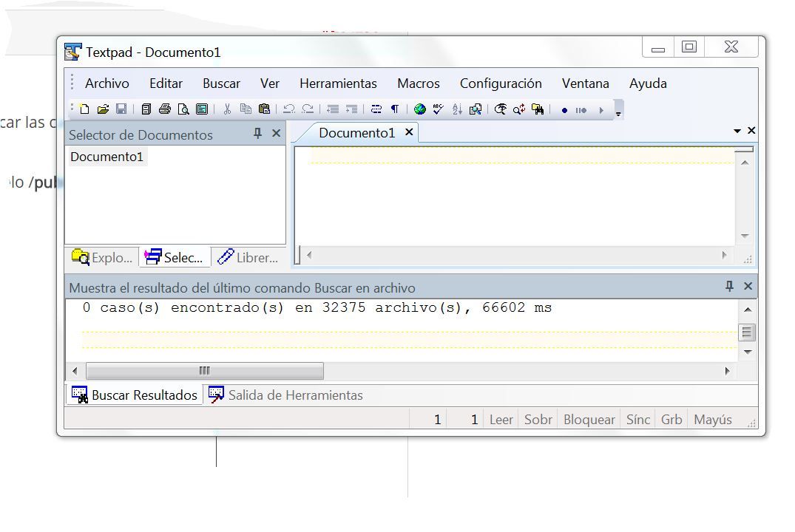Open the Ver menu
The width and height of the screenshot is (795, 532).
[270, 83]
